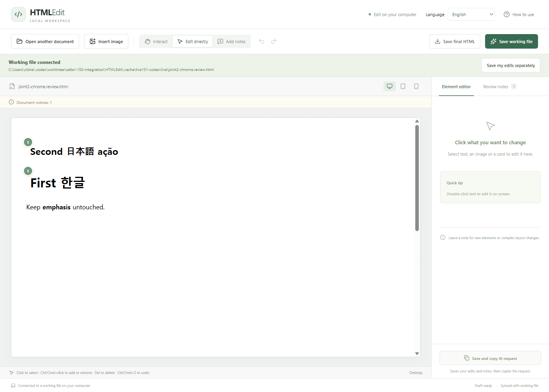This screenshot has width=549, height=392.
Task: Click the Quick tip card
Action: 490,187
